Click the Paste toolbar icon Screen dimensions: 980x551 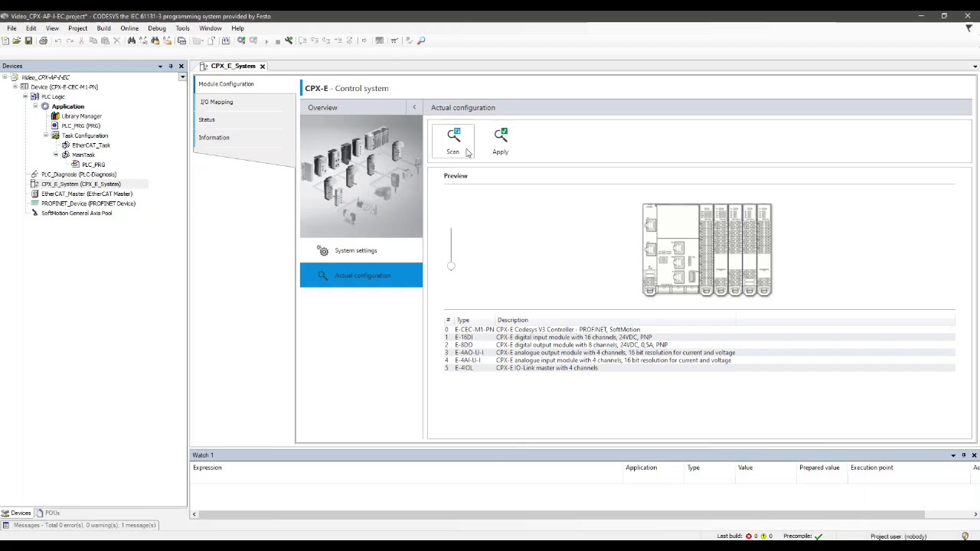105,41
